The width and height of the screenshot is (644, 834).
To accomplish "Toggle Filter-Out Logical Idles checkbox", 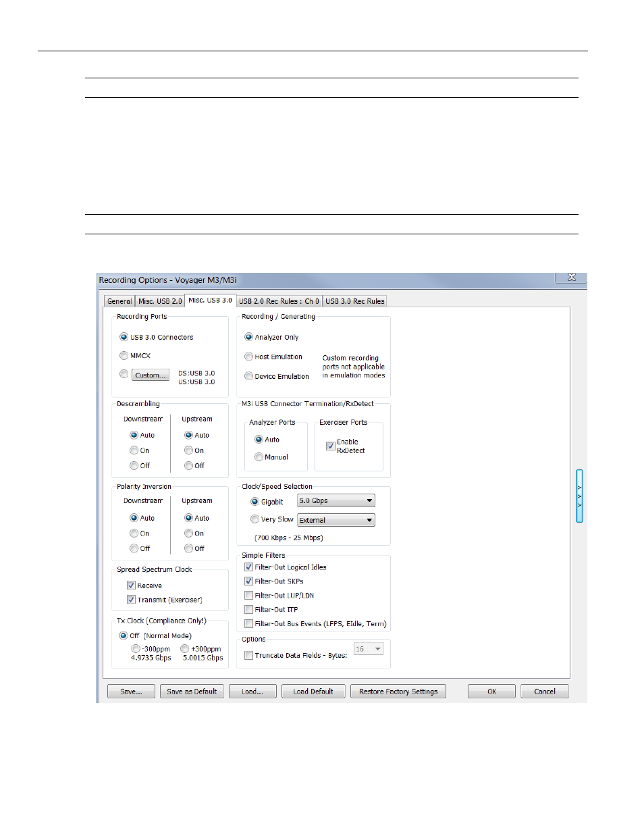I will tap(248, 567).
